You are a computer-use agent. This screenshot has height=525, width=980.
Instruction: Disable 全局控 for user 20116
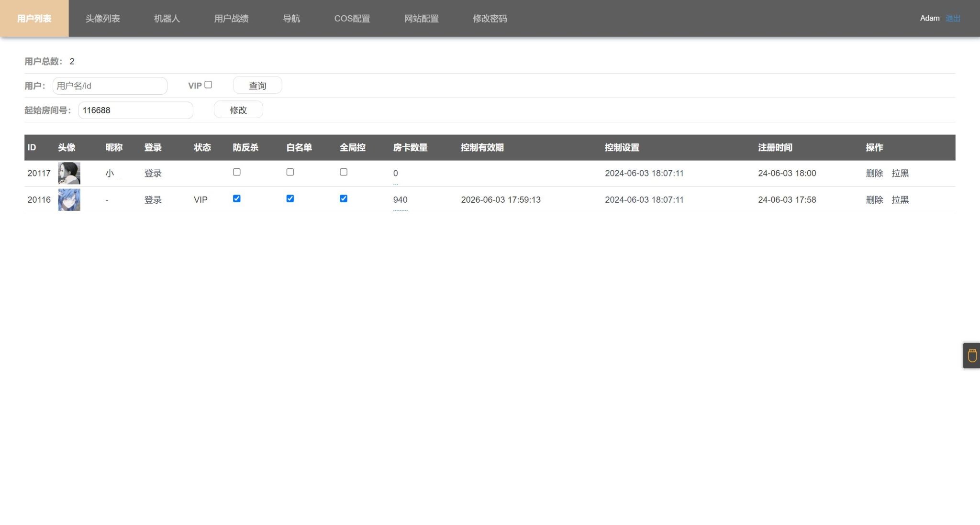(x=344, y=198)
